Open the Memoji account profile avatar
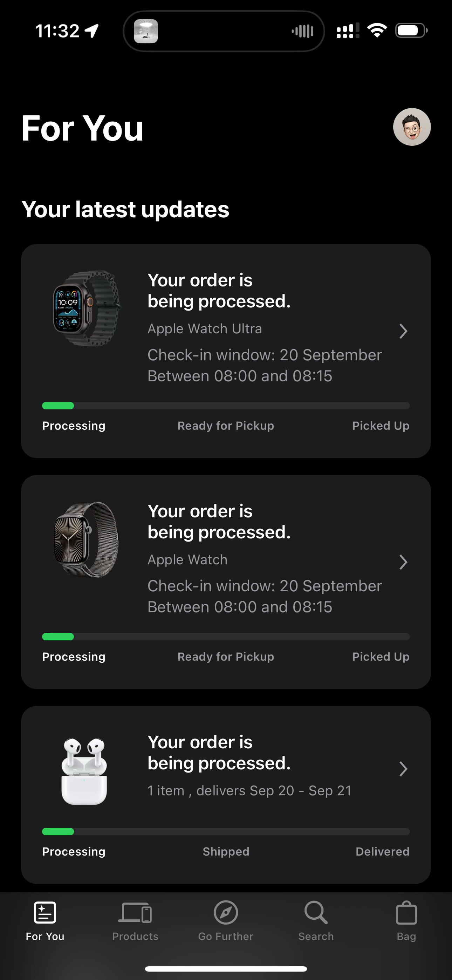452x980 pixels. click(x=412, y=127)
